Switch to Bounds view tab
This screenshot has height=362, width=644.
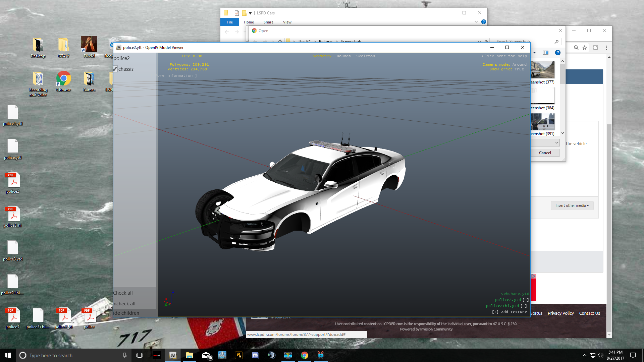pos(343,56)
